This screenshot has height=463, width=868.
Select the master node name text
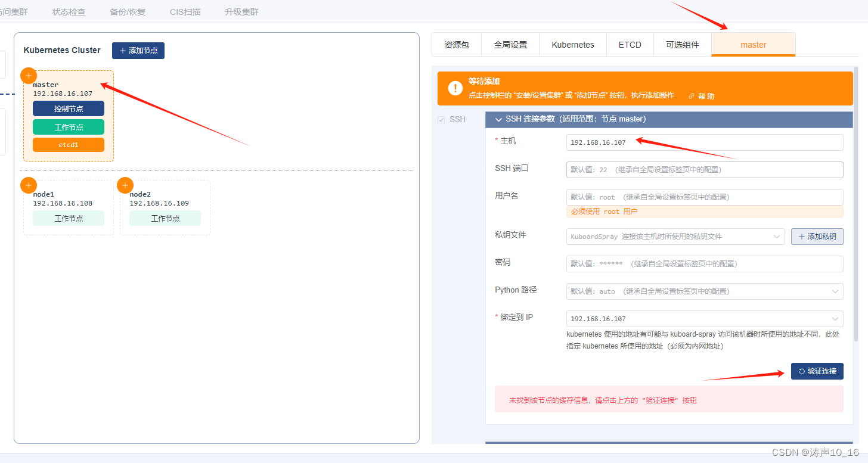[x=46, y=85]
